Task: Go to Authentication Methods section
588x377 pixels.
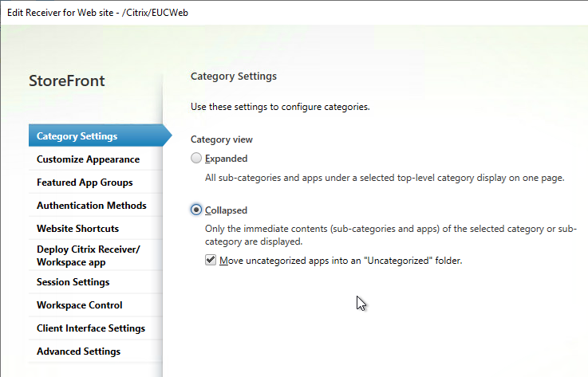Action: pos(96,206)
